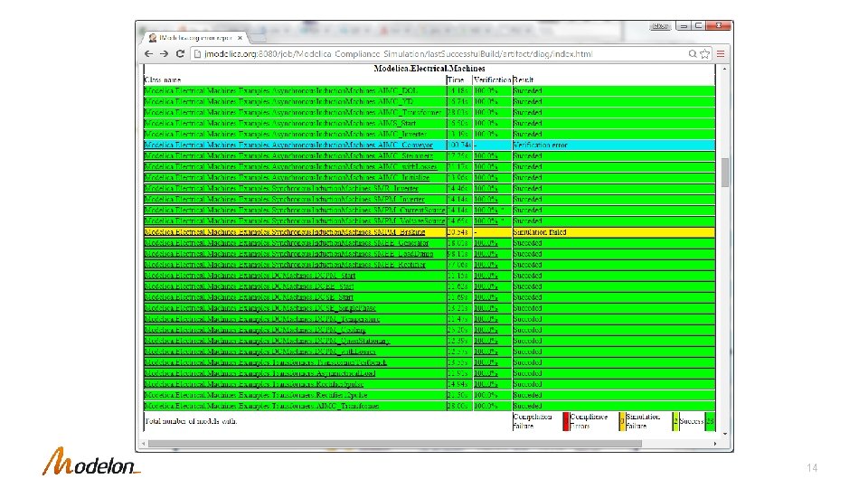Click the horizontal scrollbar left arrow
The height and width of the screenshot is (488, 868).
(144, 444)
